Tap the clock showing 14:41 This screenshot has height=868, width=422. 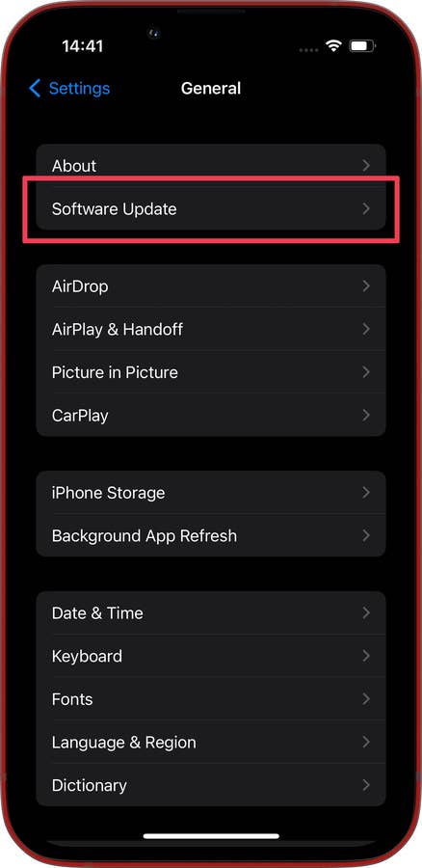coord(84,46)
